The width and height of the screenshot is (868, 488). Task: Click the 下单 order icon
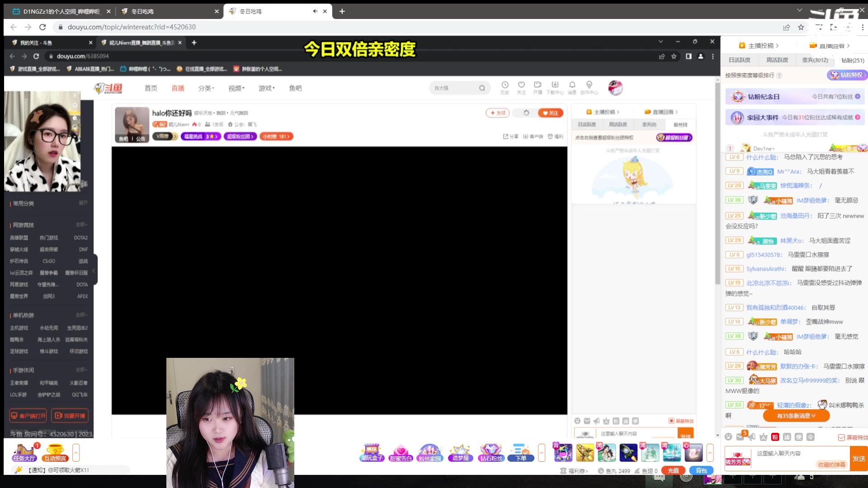(x=521, y=453)
